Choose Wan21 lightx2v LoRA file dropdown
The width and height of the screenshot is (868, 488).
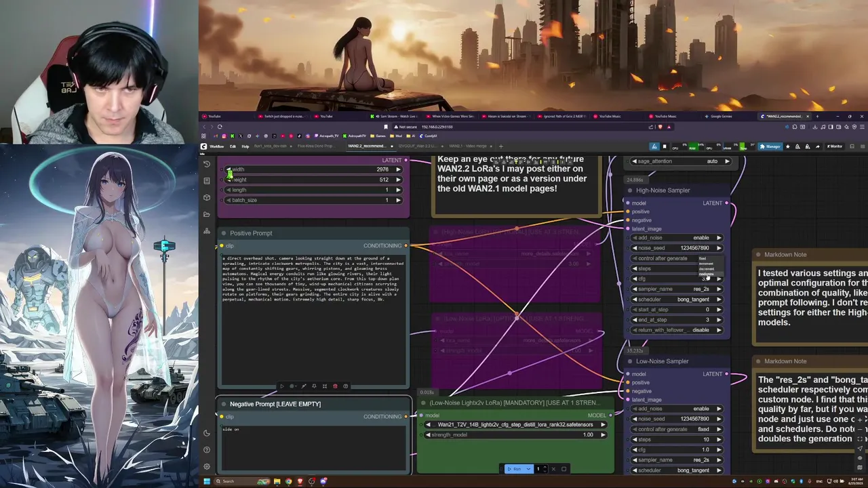click(x=515, y=424)
